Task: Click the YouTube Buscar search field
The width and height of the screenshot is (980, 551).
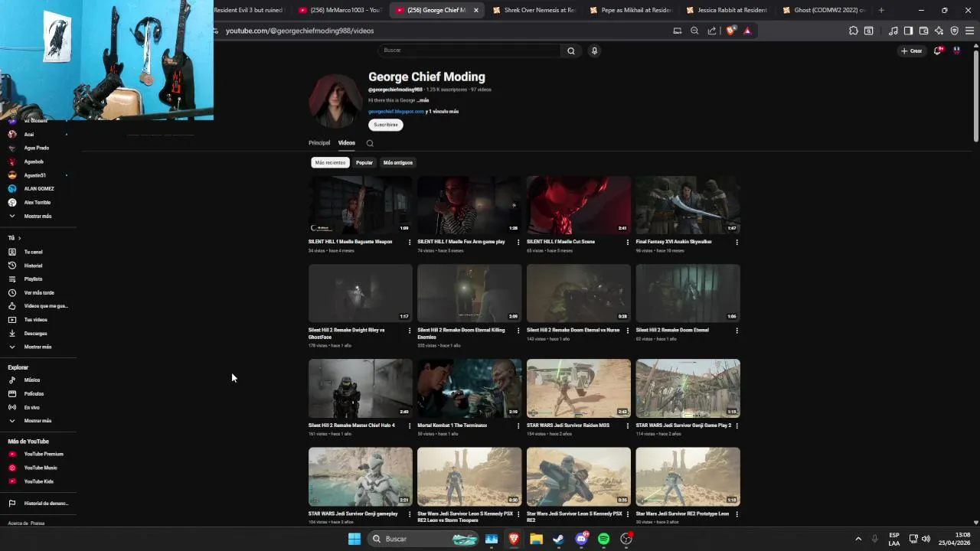Action: [469, 51]
